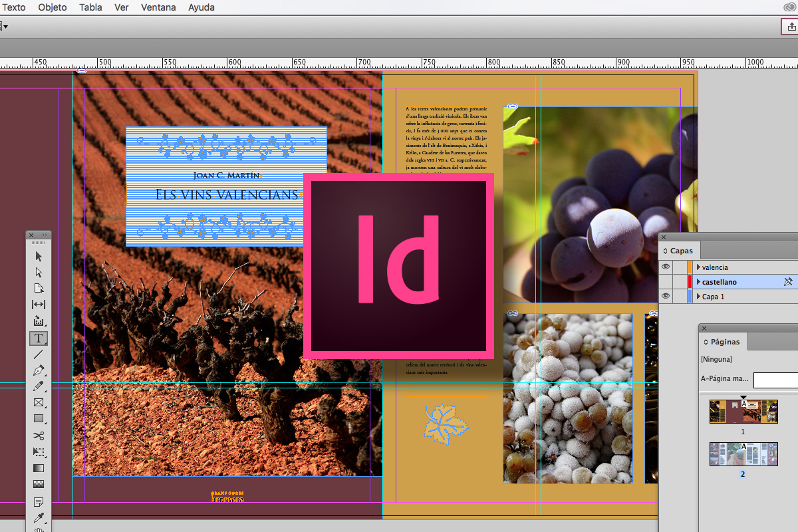Viewport: 798px width, 532px height.
Task: Select the Content Collector tool
Action: pos(39,321)
